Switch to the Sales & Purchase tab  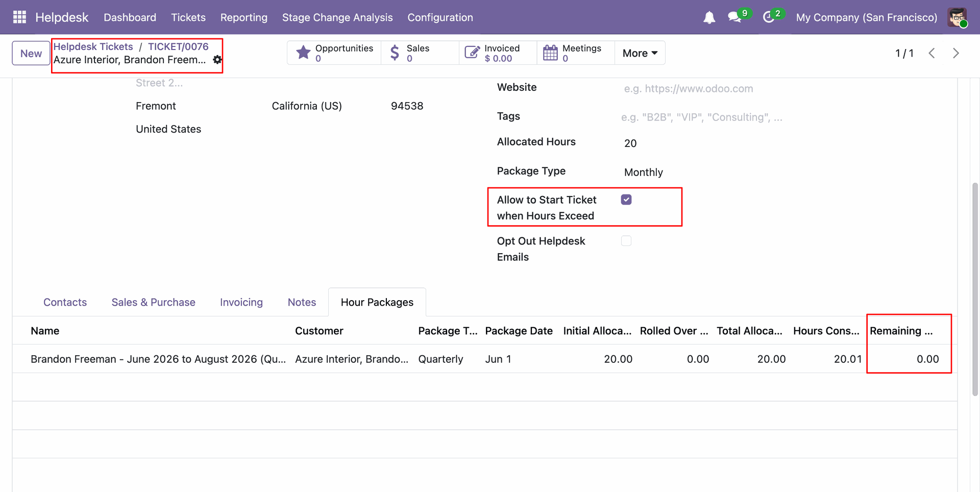pyautogui.click(x=154, y=302)
